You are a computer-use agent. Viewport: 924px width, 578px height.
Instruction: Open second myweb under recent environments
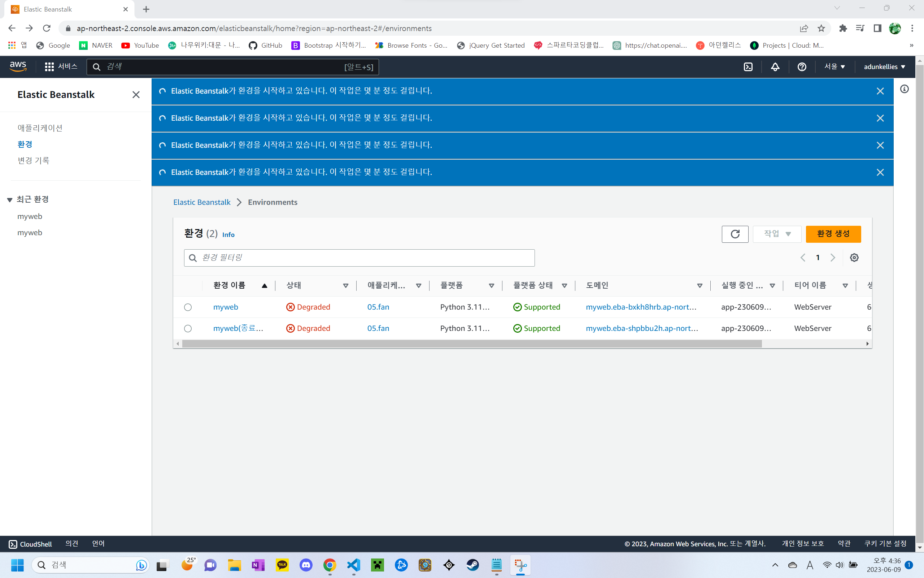pos(30,233)
